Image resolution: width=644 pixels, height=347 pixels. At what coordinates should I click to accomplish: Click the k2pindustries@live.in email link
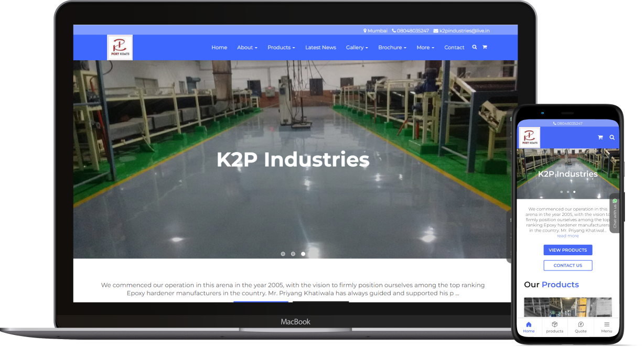pos(461,31)
